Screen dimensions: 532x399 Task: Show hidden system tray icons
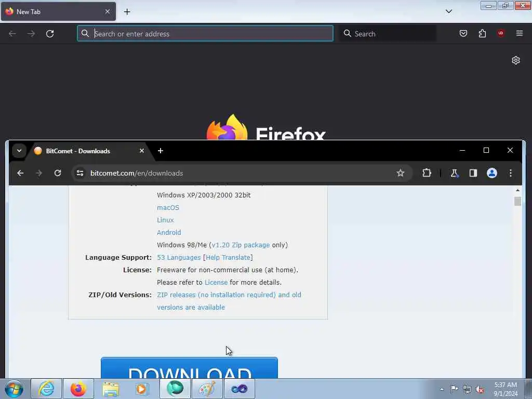(442, 389)
